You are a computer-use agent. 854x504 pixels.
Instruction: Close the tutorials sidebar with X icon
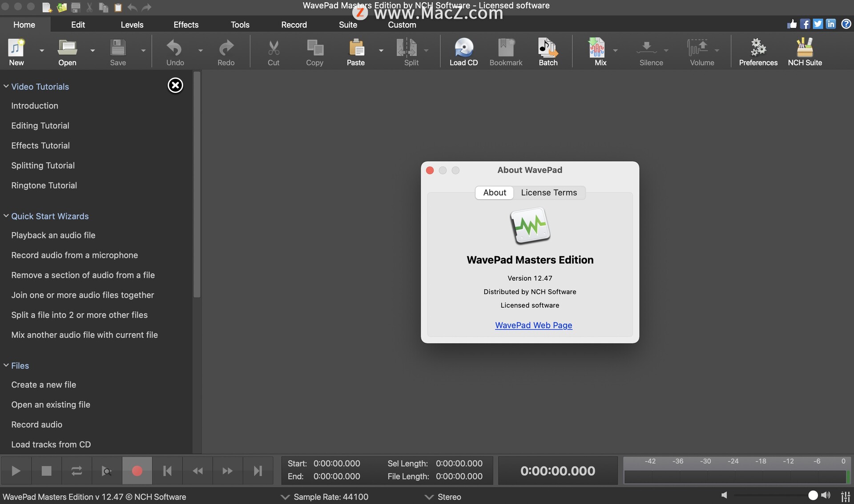coord(175,85)
